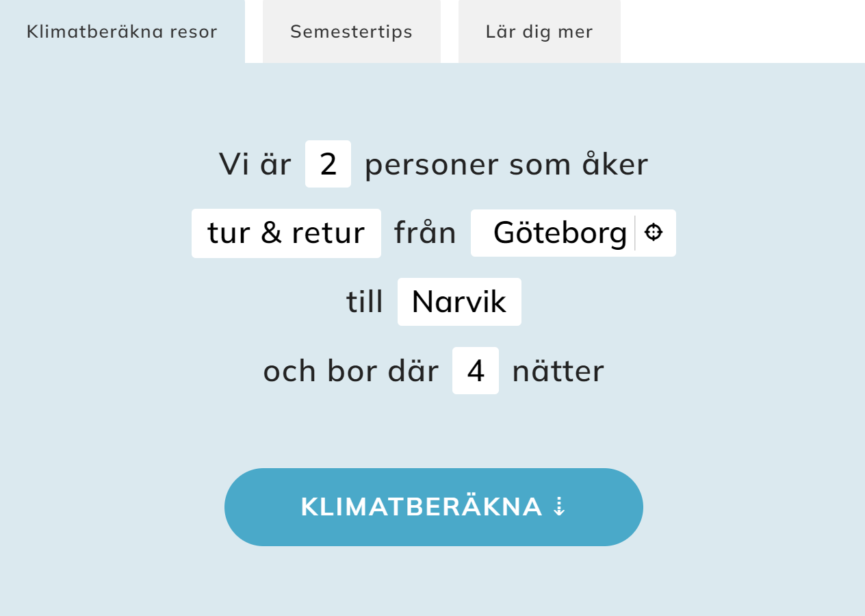Click the 'nätter' label after nights field
This screenshot has width=865, height=616.
(558, 371)
